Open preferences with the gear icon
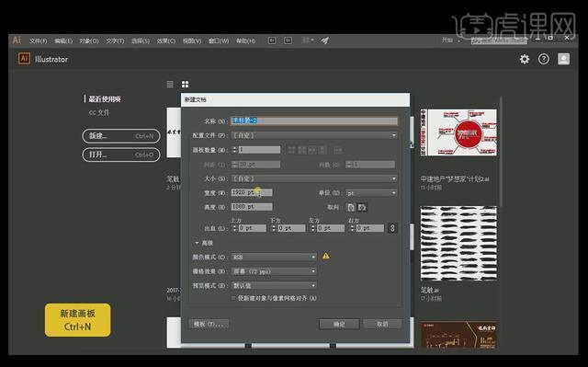The width and height of the screenshot is (588, 367). (x=525, y=59)
